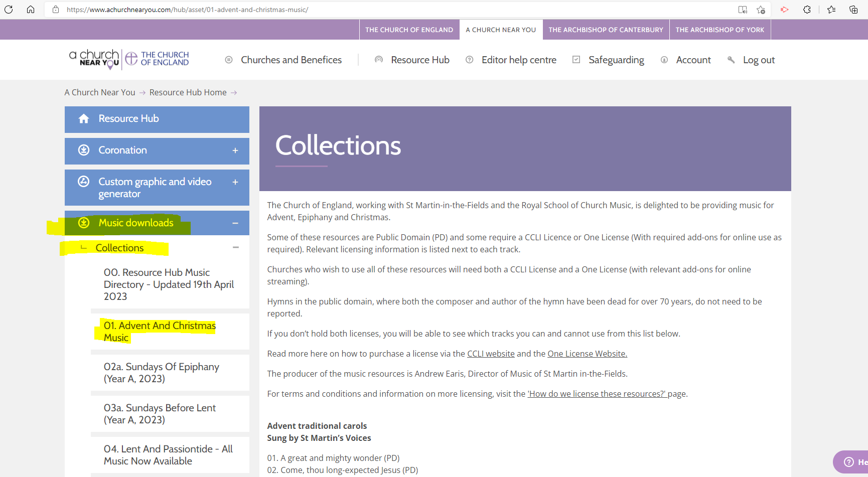Click the person icon beside Account
The width and height of the screenshot is (868, 477).
coord(664,60)
